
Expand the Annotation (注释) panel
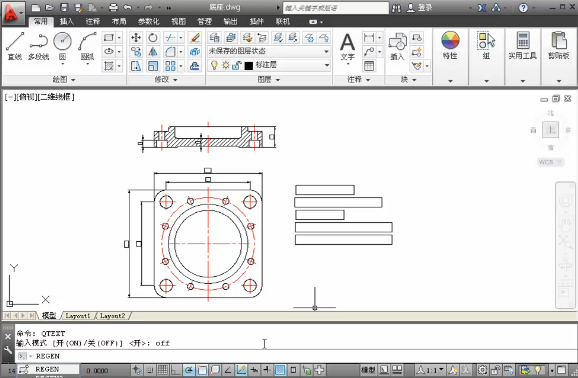coord(358,79)
